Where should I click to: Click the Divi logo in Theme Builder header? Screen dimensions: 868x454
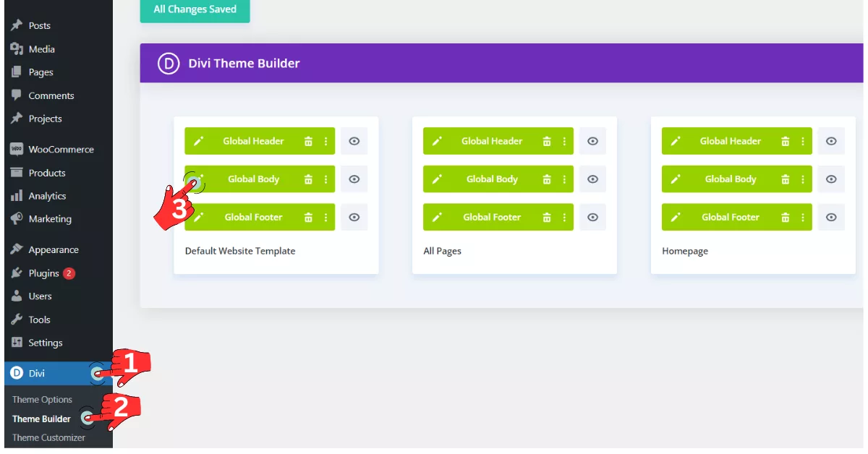click(169, 63)
